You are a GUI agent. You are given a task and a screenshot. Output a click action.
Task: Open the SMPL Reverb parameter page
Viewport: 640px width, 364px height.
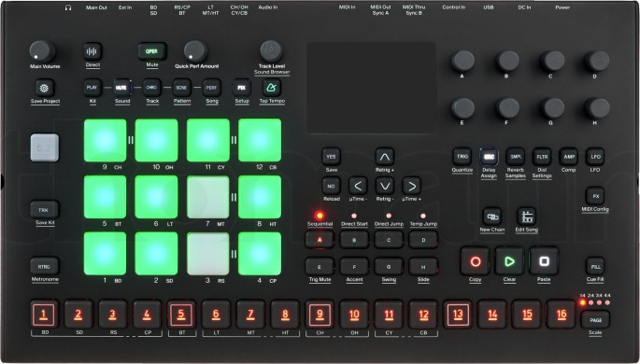[515, 157]
